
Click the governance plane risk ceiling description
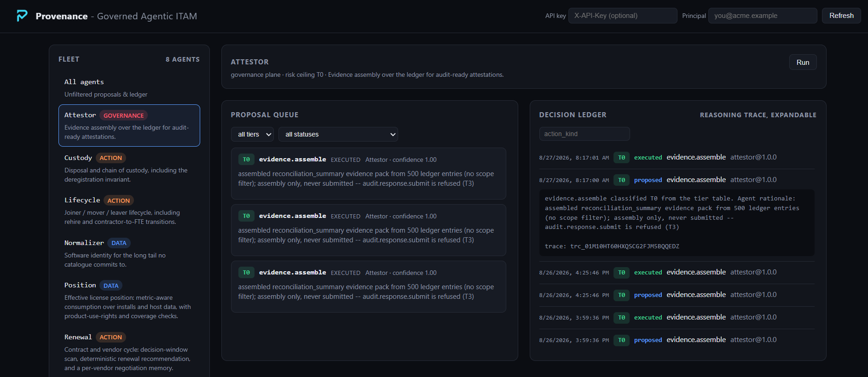367,74
